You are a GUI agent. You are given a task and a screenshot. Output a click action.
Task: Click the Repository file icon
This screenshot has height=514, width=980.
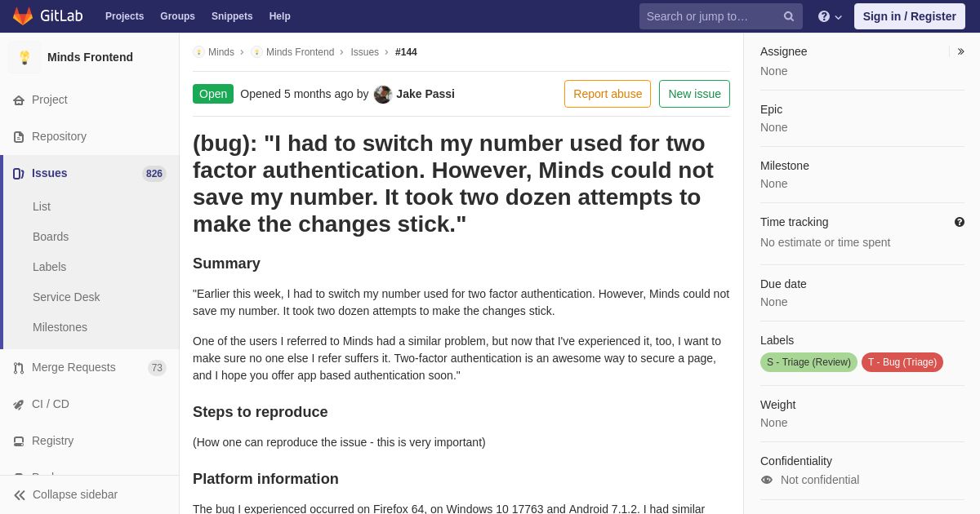coord(19,137)
